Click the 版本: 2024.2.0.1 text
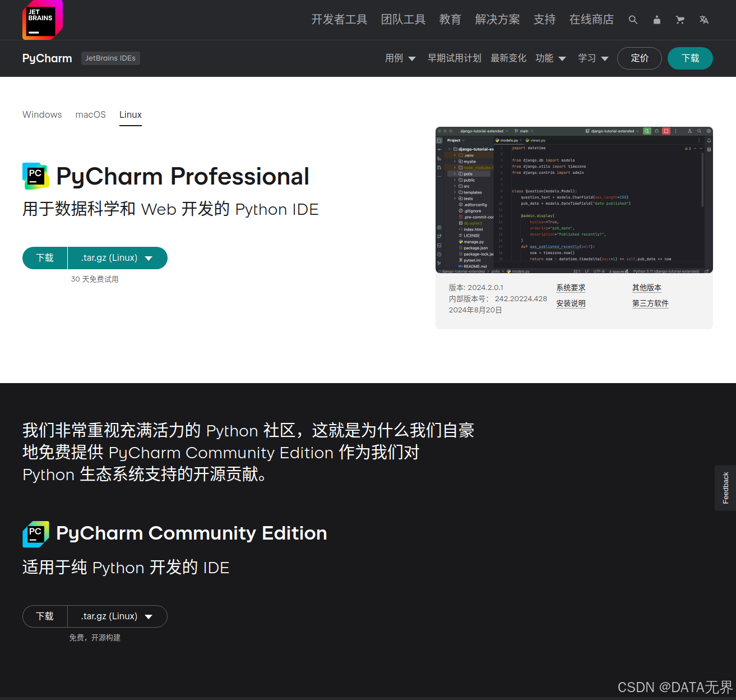Image resolution: width=736 pixels, height=700 pixels. [476, 288]
